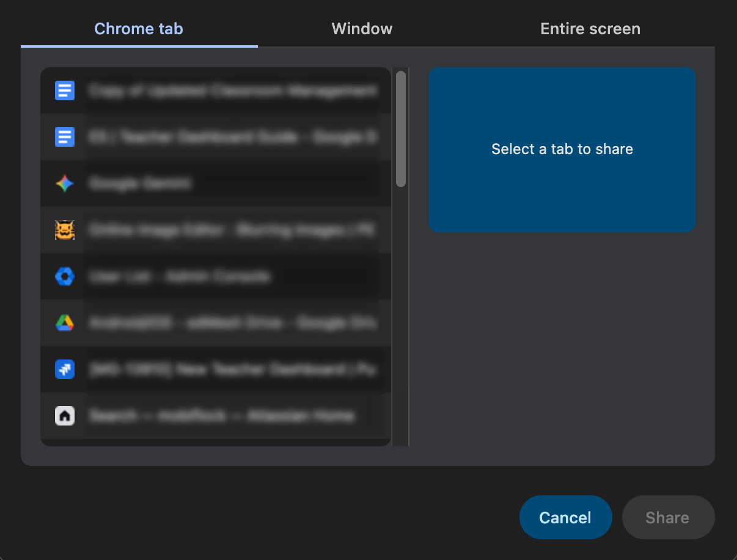The height and width of the screenshot is (560, 737).
Task: Click the tab list vertical scrollbar
Action: 401,129
